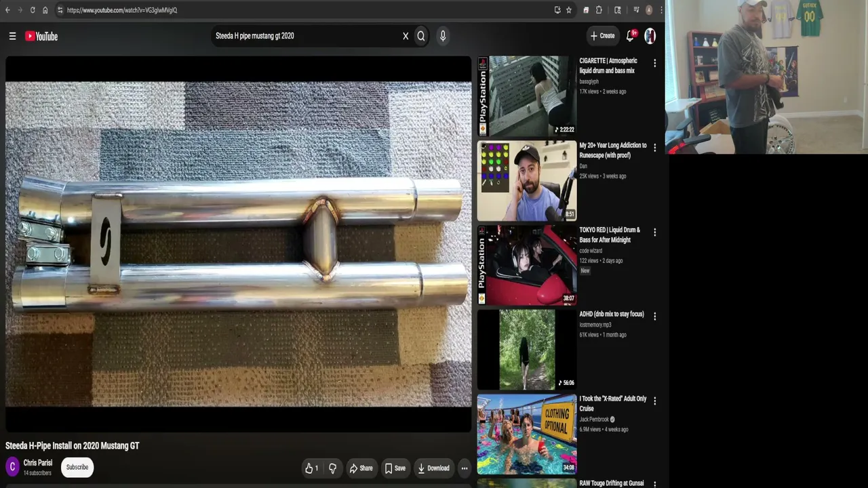The image size is (868, 488).
Task: Click the '6.9M views · 4 weeks ago' text
Action: click(604, 430)
